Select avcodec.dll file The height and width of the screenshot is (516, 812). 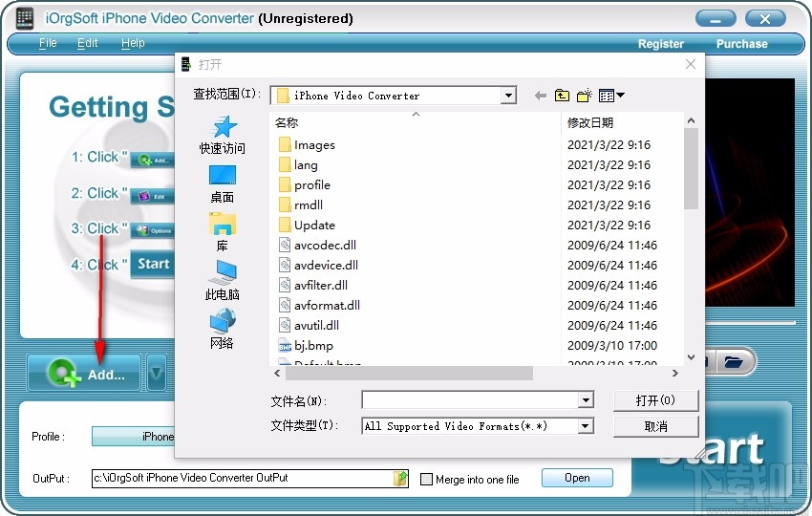(x=317, y=245)
